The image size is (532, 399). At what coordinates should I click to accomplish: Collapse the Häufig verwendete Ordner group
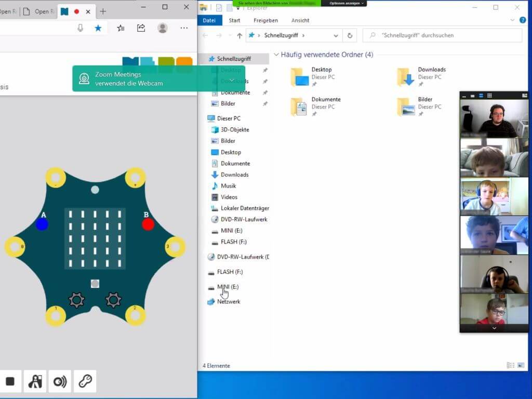pyautogui.click(x=276, y=55)
